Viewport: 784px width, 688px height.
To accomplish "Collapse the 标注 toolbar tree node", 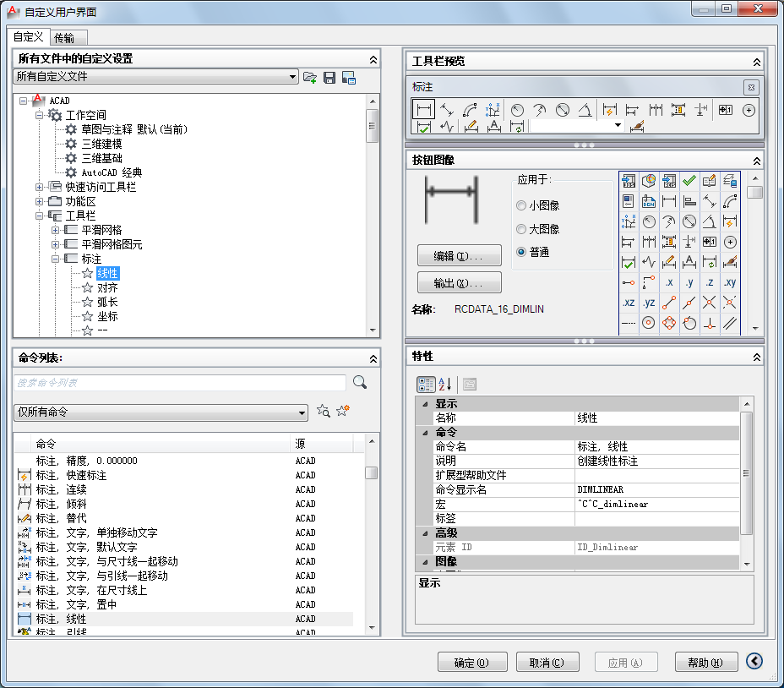I will pyautogui.click(x=55, y=259).
